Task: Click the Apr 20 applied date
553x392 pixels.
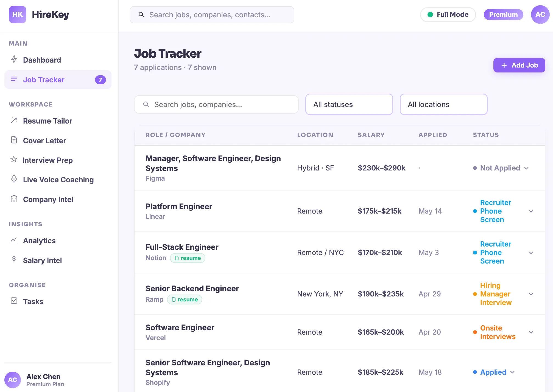Action: (429, 332)
